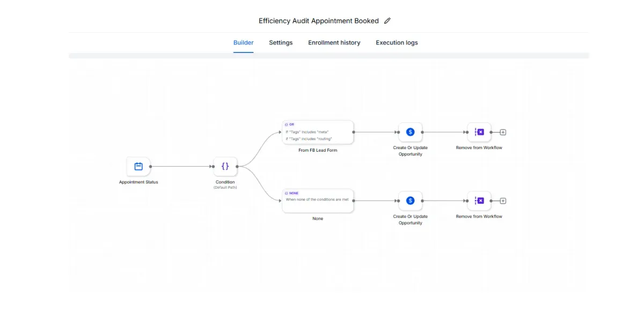The width and height of the screenshot is (644, 318).
Task: Click the '(Default Path)' text under Condition
Action: 225,188
